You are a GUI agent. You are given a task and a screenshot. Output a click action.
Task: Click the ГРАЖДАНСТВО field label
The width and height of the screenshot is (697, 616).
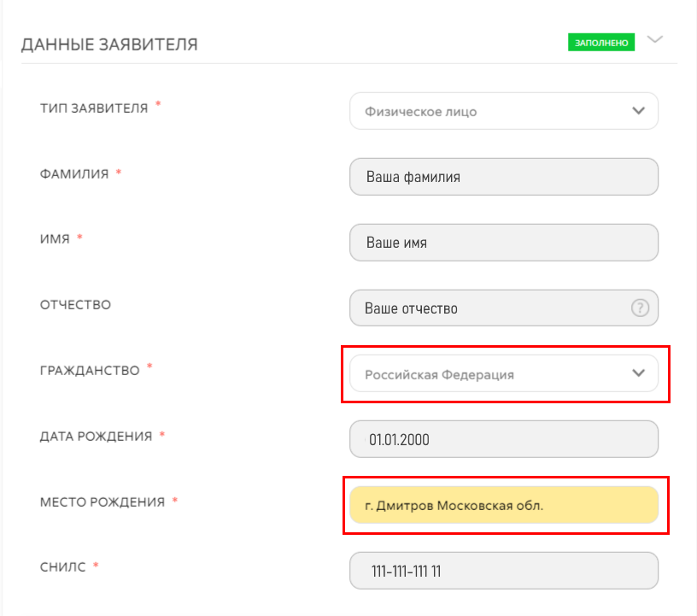pyautogui.click(x=90, y=371)
